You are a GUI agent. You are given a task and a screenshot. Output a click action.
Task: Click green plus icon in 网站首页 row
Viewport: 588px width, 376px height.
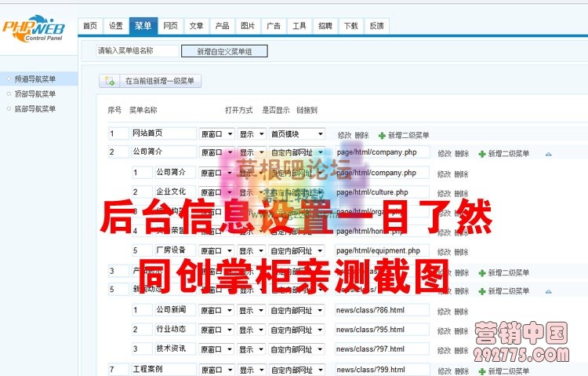click(382, 136)
